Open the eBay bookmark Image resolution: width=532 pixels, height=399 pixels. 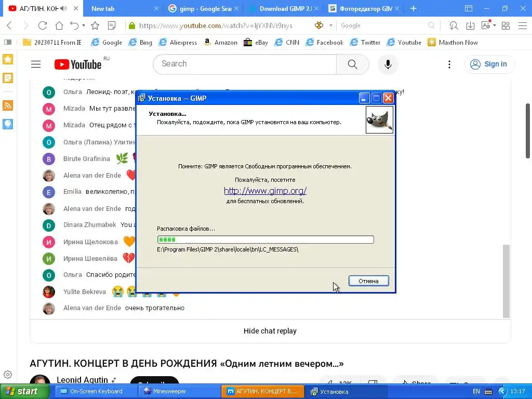pos(256,43)
